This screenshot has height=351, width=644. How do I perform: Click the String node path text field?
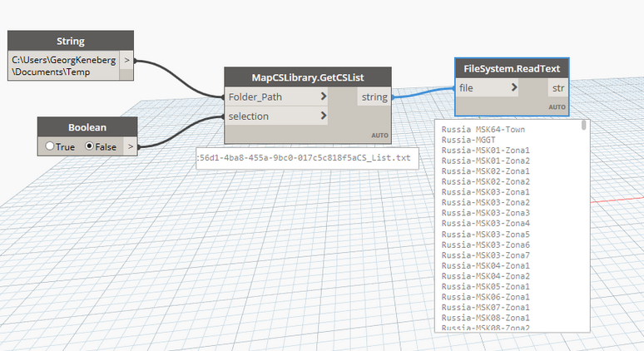click(63, 66)
